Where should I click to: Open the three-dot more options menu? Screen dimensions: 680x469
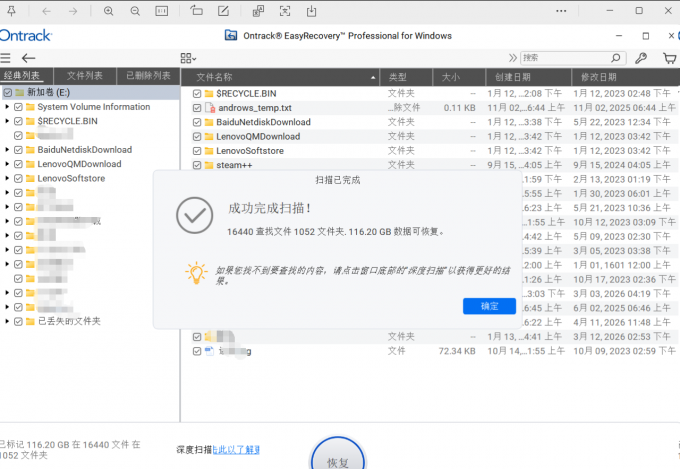point(561,11)
